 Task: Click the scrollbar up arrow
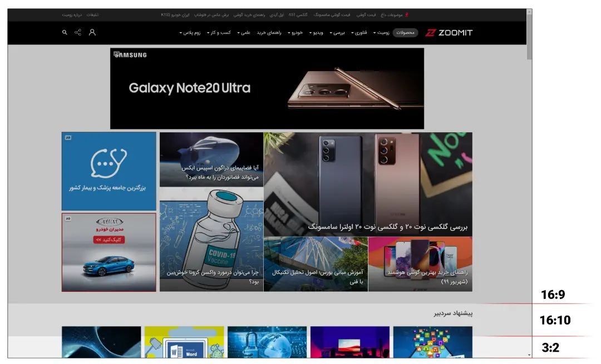tap(529, 12)
